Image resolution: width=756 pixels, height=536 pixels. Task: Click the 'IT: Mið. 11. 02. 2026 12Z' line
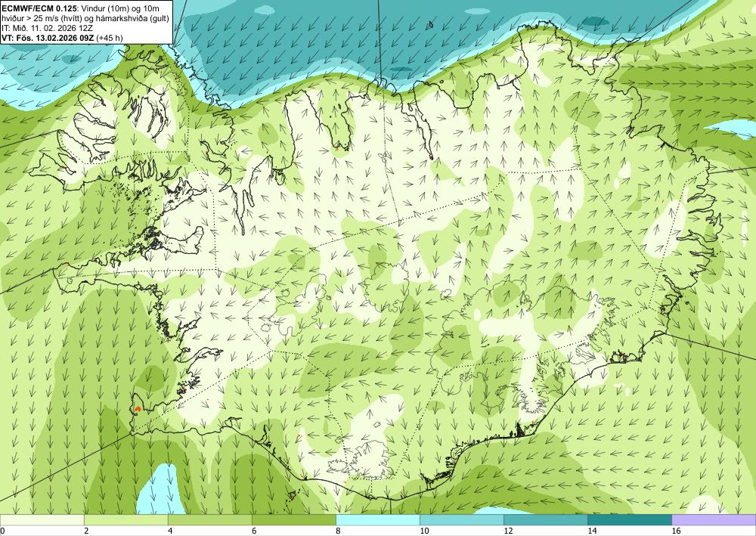47,28
